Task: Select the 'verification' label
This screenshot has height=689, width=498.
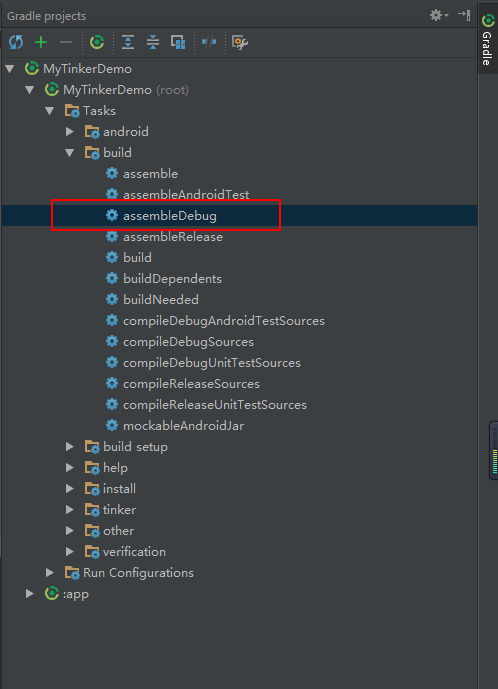Action: pos(134,552)
